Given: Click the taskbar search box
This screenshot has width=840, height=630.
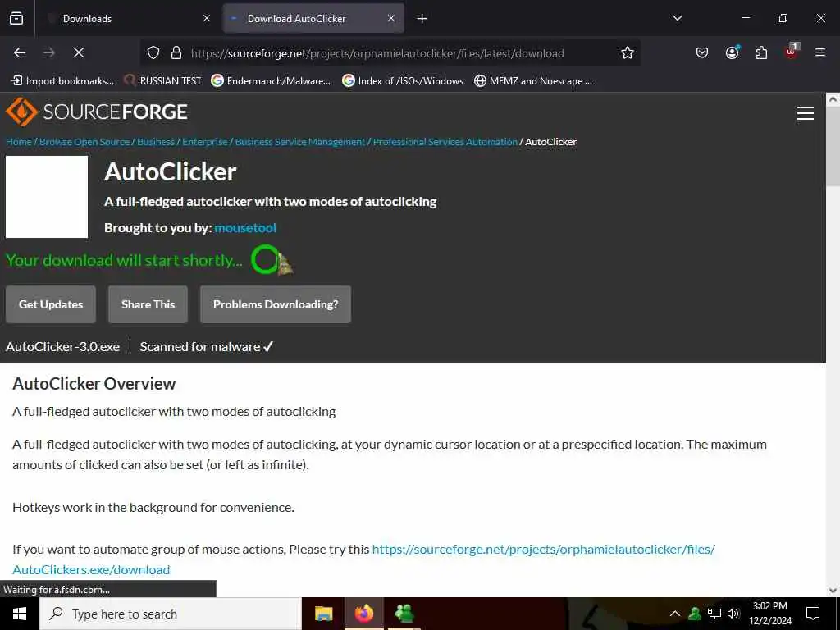Looking at the screenshot, I should [x=171, y=614].
